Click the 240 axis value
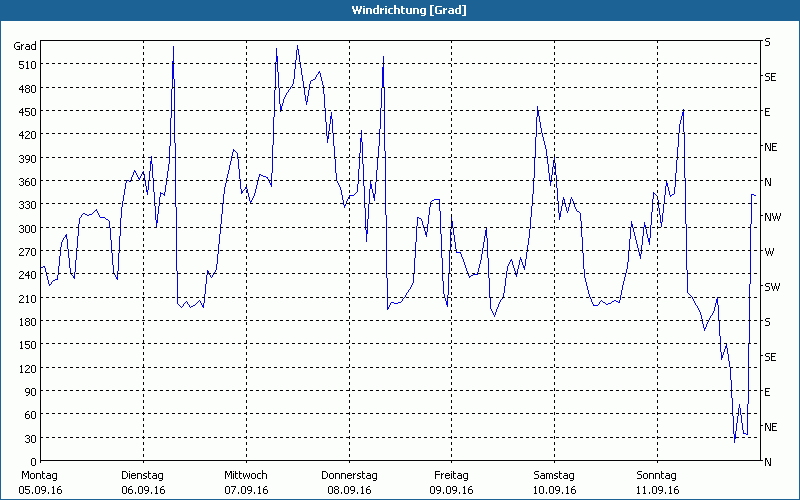 (x=28, y=274)
